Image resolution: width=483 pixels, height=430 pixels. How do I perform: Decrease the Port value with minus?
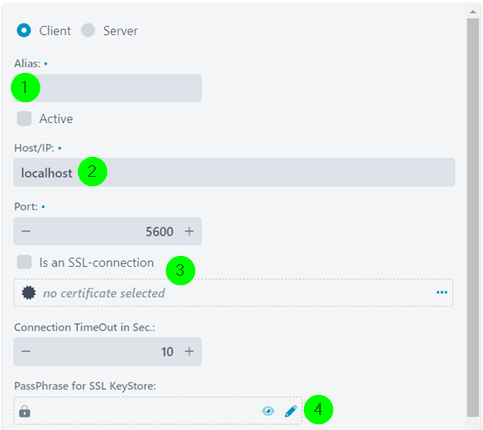pos(26,231)
